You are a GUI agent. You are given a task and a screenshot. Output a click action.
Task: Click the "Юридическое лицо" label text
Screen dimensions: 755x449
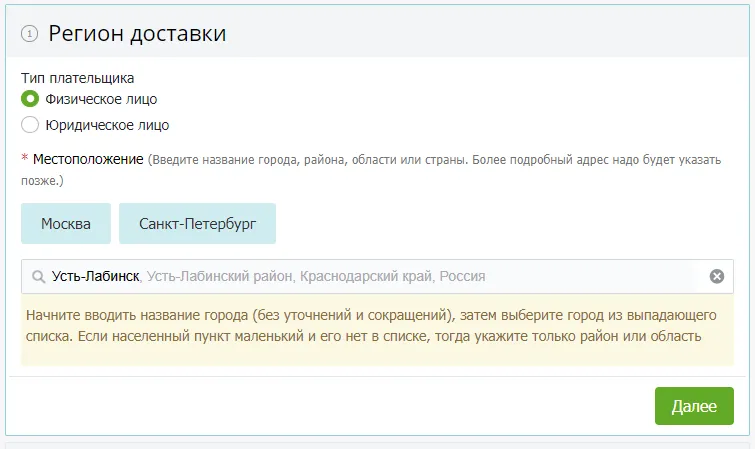(x=107, y=125)
